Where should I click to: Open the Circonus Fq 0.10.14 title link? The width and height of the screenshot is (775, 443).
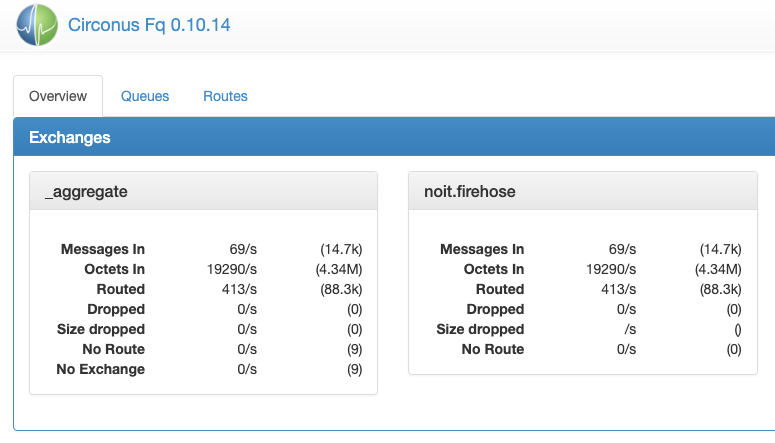149,25
